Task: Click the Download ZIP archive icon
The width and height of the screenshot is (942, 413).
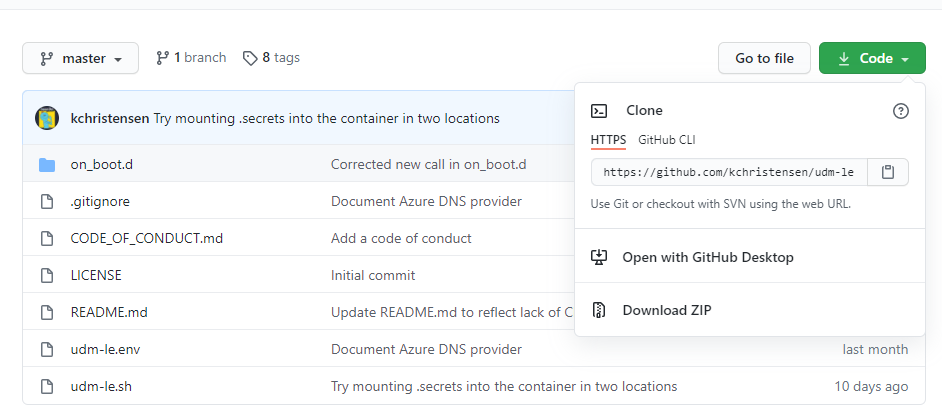Action: (600, 310)
